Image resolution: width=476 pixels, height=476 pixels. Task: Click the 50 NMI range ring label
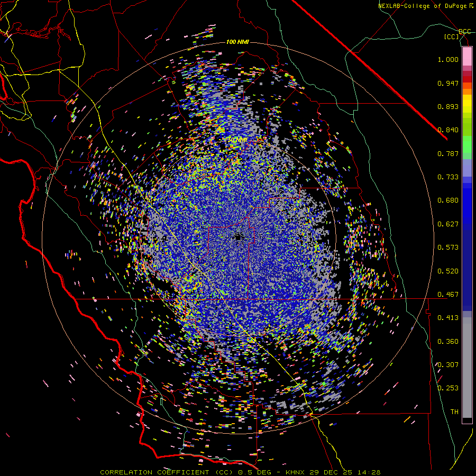pos(237,140)
